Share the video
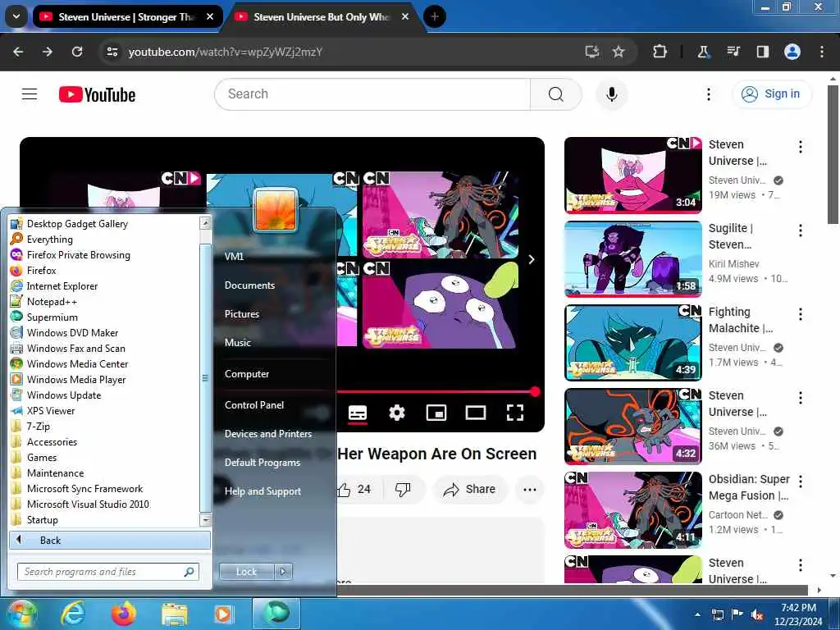This screenshot has width=840, height=630. pyautogui.click(x=469, y=489)
